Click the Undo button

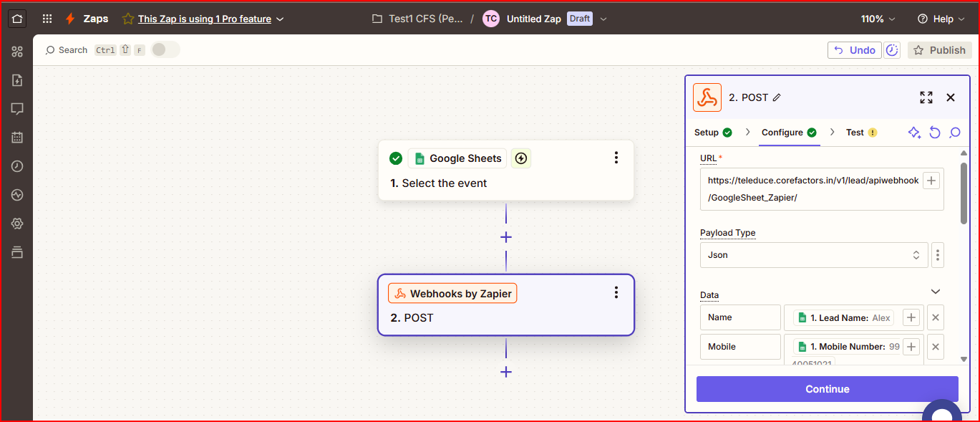tap(855, 50)
